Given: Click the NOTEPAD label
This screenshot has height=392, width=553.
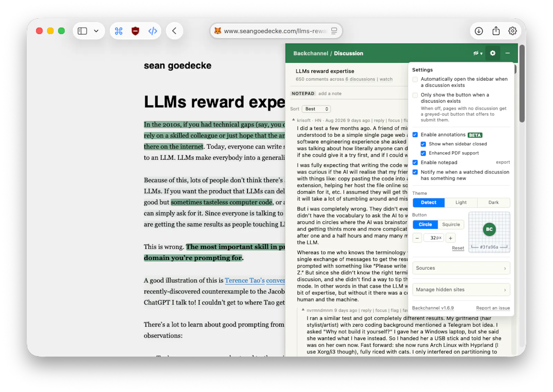Looking at the screenshot, I should 303,94.
